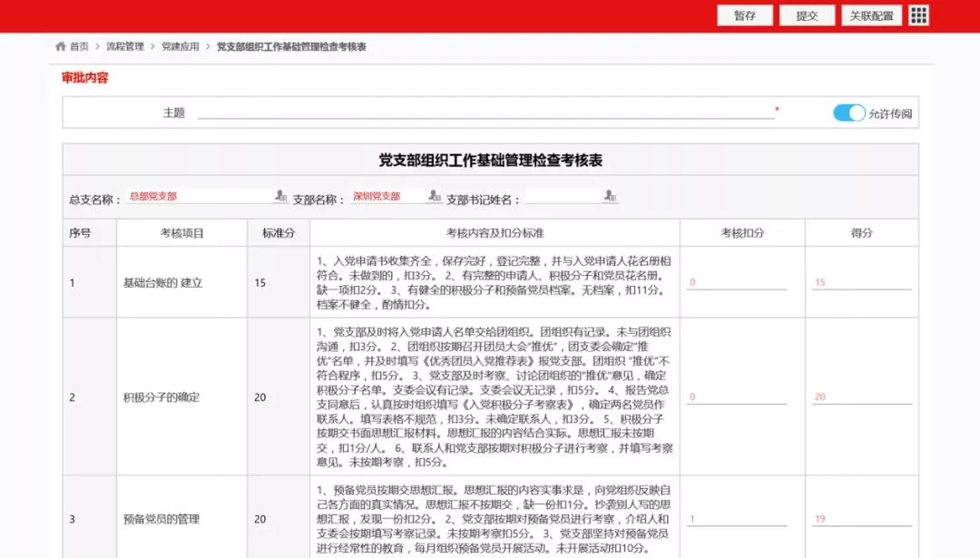This screenshot has width=980, height=558.
Task: Edit the 支部名称 field showing 深圳党支部
Action: point(388,196)
